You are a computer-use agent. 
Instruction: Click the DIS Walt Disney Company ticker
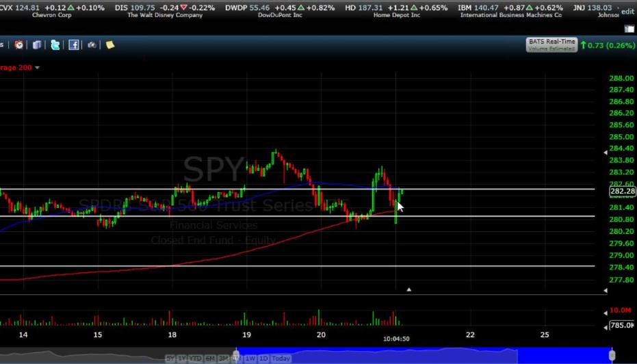[x=164, y=11]
